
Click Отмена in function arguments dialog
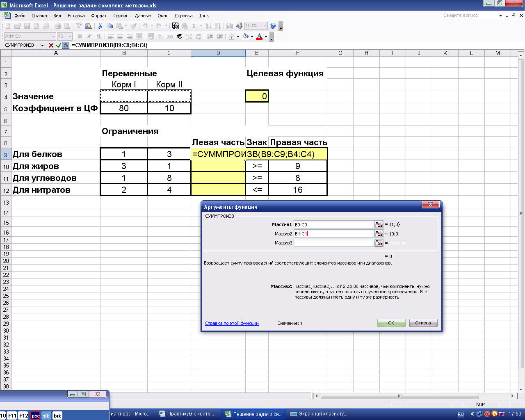coord(423,323)
